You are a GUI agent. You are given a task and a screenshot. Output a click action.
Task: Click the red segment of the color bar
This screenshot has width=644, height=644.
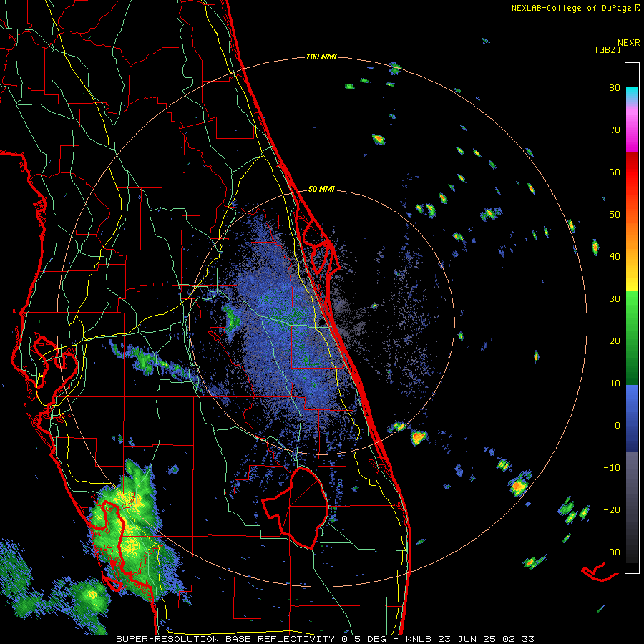pos(632,172)
